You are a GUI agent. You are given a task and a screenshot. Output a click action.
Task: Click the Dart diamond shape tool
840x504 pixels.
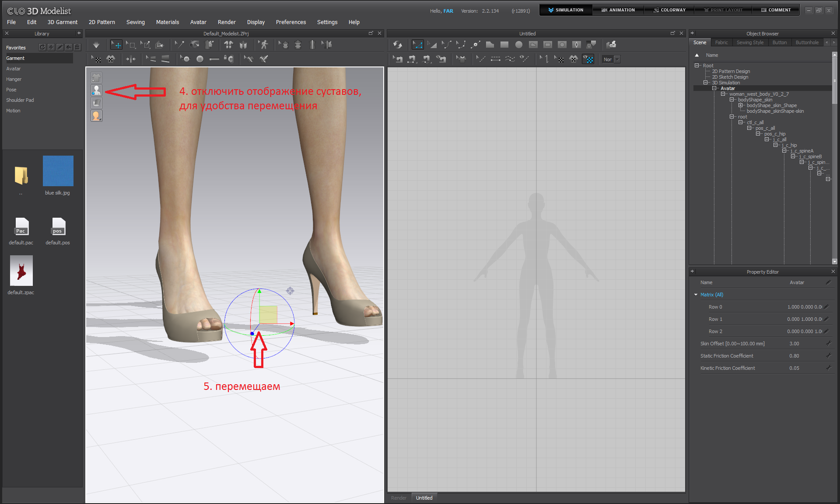click(x=577, y=45)
